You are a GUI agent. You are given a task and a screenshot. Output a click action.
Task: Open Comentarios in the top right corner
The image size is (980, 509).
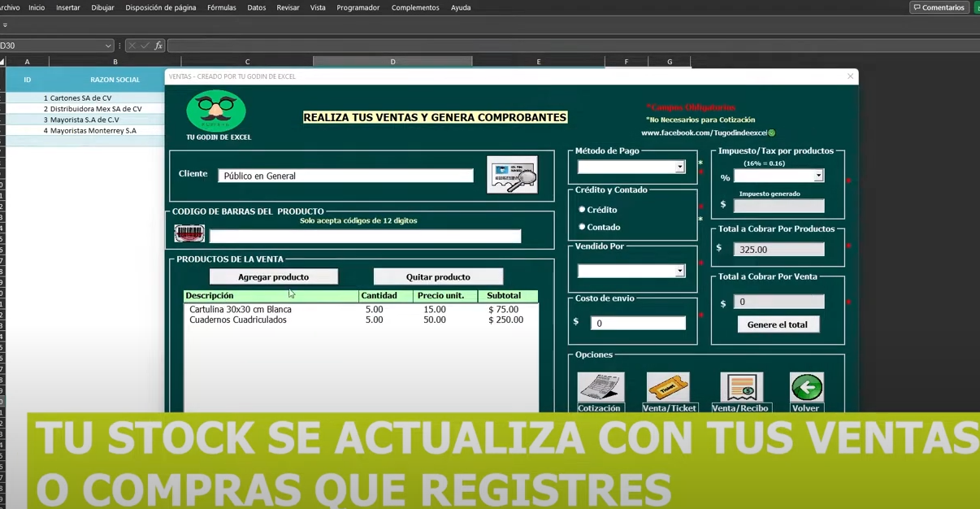[939, 7]
